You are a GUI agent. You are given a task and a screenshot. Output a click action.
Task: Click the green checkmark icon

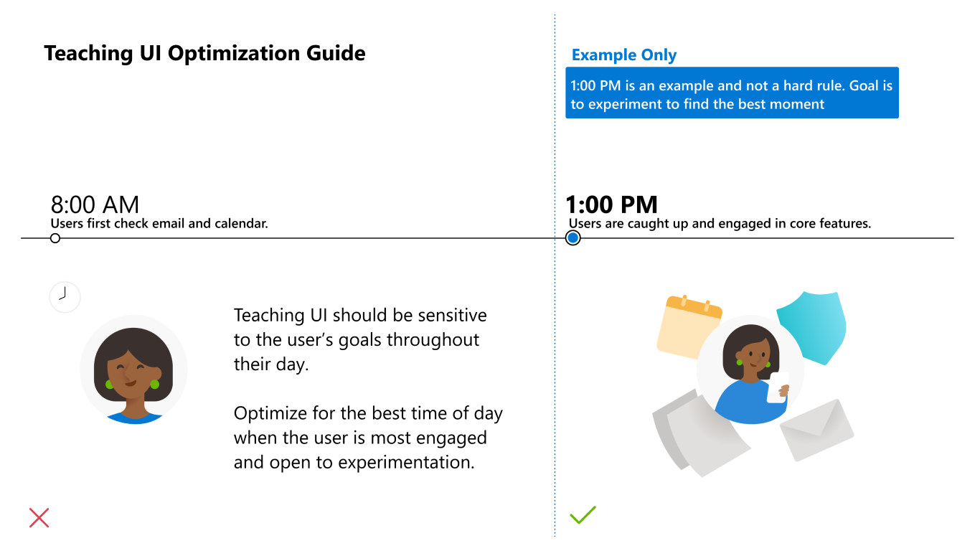click(583, 514)
